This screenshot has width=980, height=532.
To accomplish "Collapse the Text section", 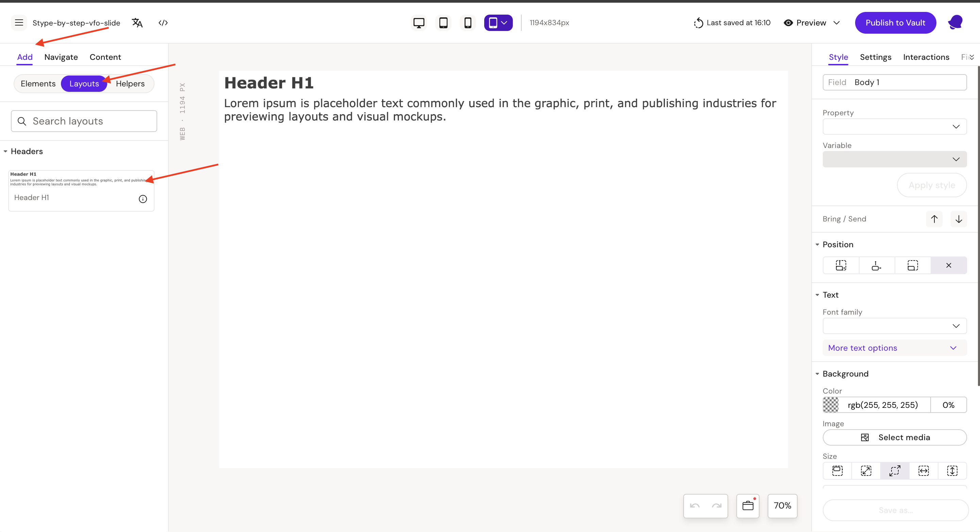I will (x=817, y=295).
